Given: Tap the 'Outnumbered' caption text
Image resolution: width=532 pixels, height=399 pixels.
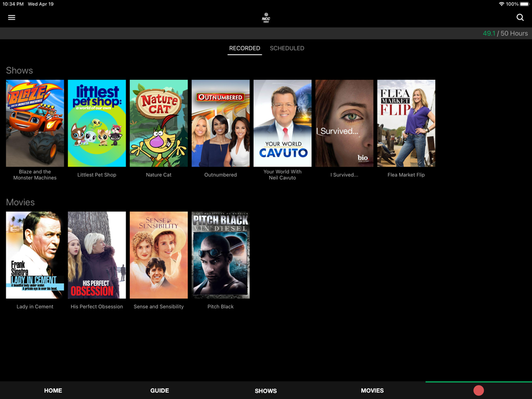Looking at the screenshot, I should click(221, 174).
